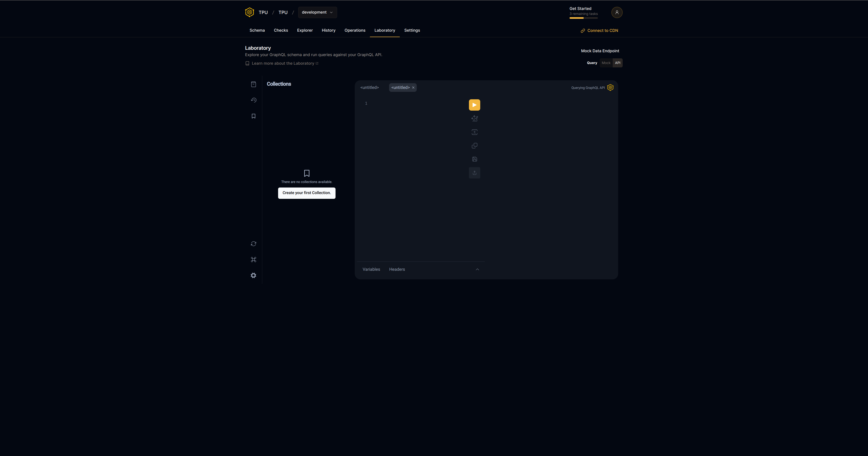This screenshot has width=868, height=456.
Task: Create your first Collection
Action: point(306,193)
